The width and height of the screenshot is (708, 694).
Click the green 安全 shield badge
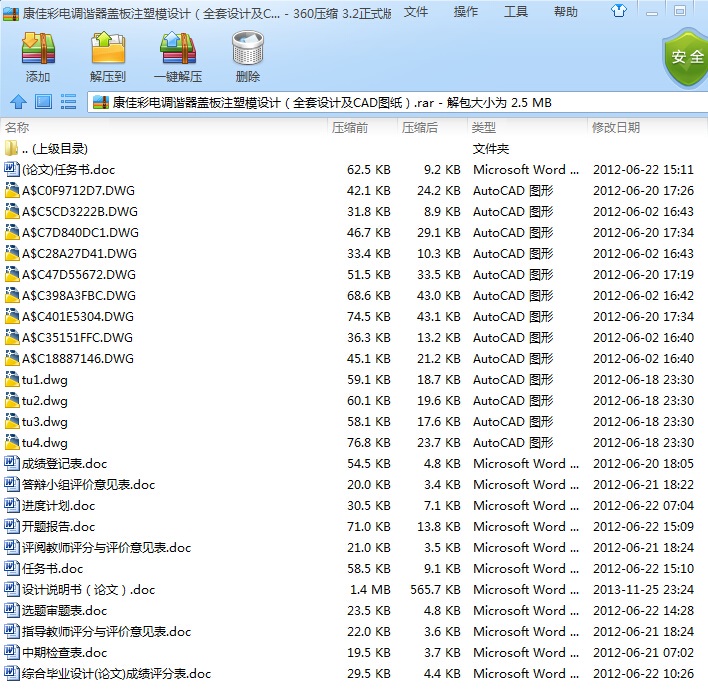point(685,57)
